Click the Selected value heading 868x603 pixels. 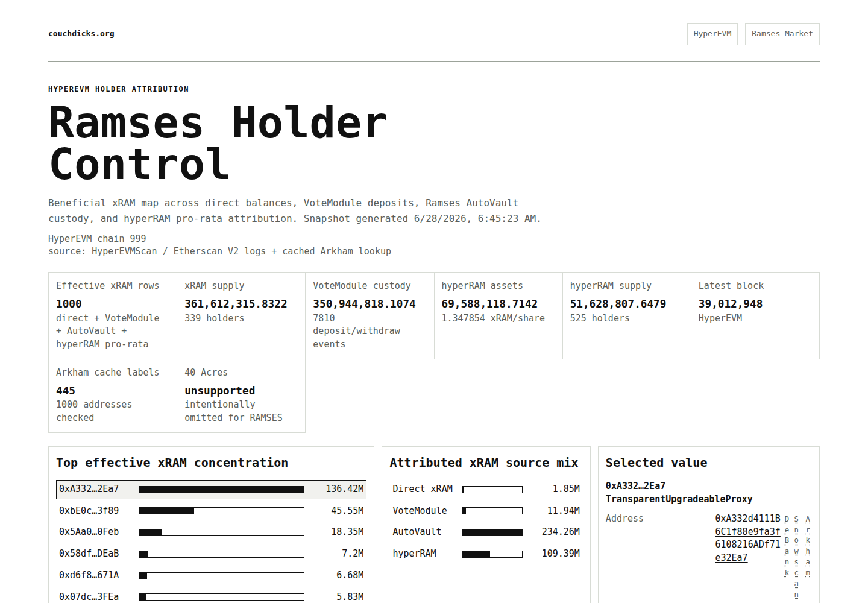point(656,463)
